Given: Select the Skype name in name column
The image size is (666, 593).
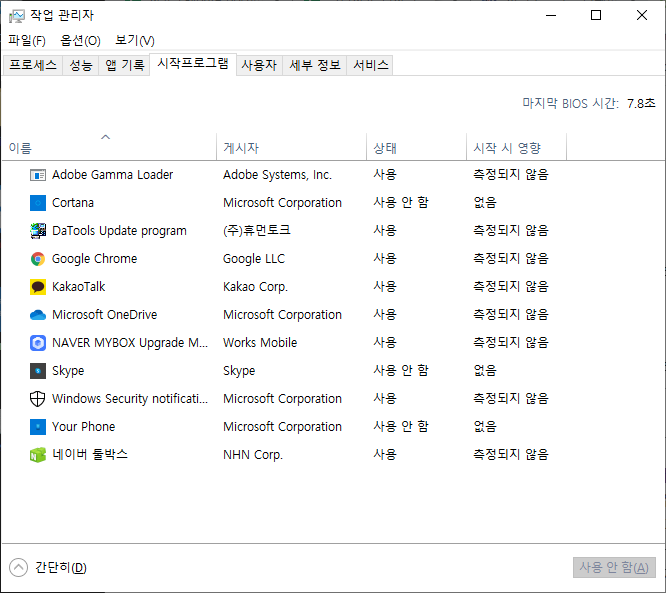Looking at the screenshot, I should [x=68, y=371].
